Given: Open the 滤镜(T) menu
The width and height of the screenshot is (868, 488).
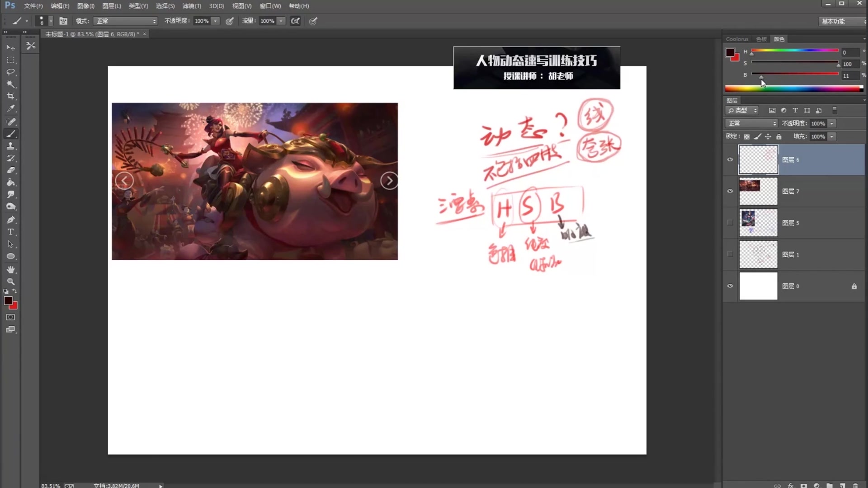Looking at the screenshot, I should click(192, 6).
